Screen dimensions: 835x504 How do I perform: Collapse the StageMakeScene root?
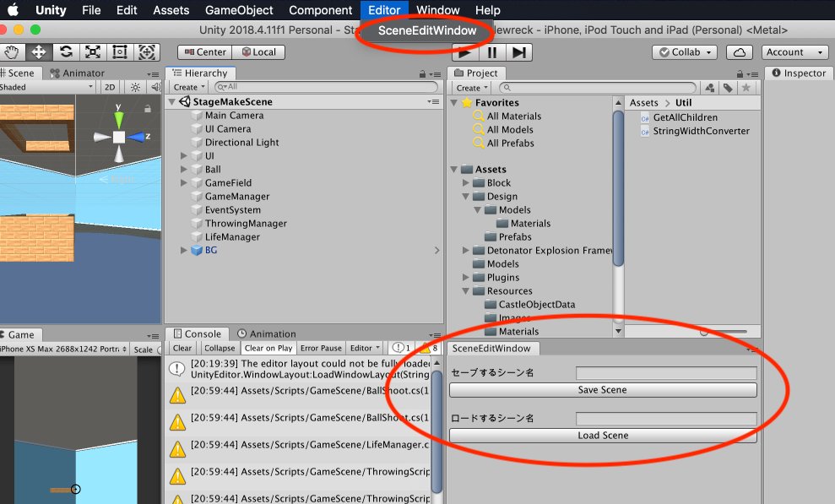(x=171, y=101)
